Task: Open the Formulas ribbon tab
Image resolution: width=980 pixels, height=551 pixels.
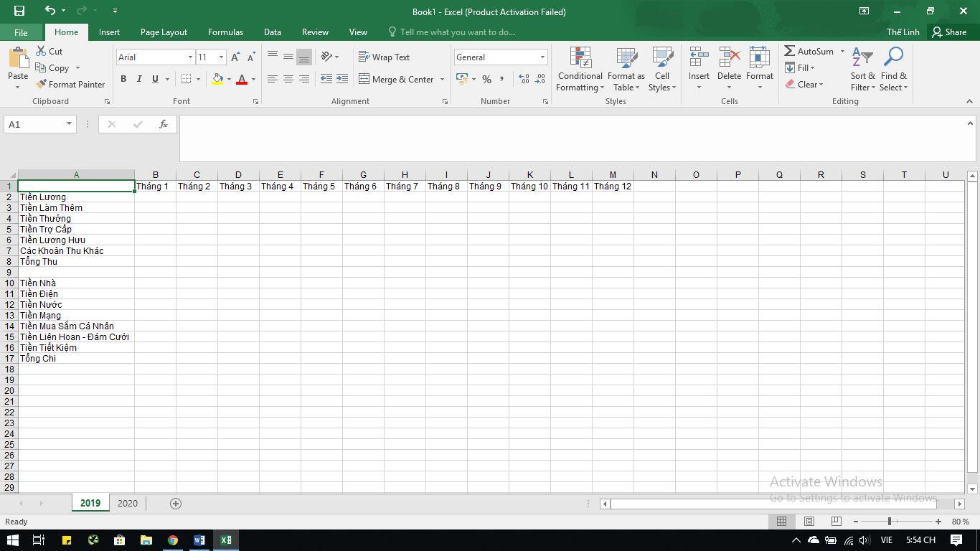Action: click(225, 32)
